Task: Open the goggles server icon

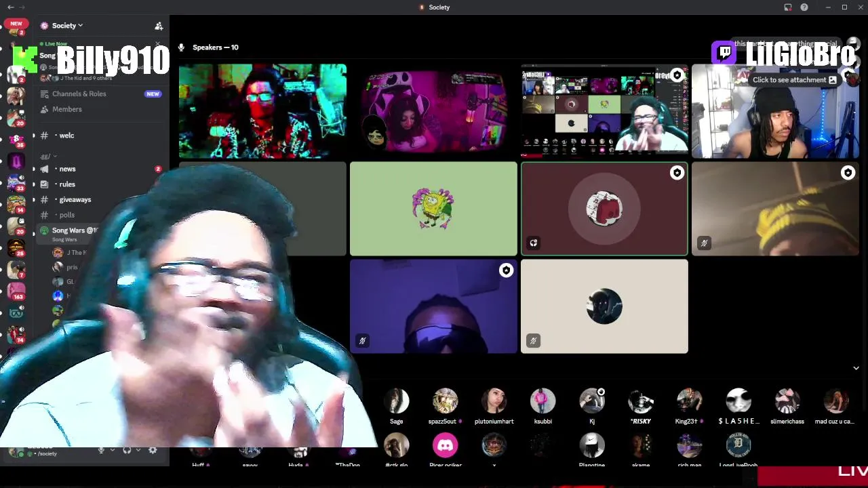Action: [16, 312]
